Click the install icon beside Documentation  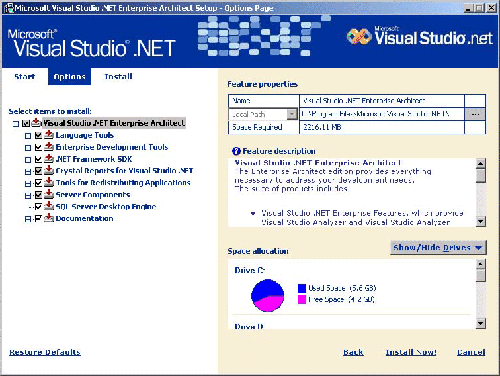(49, 218)
